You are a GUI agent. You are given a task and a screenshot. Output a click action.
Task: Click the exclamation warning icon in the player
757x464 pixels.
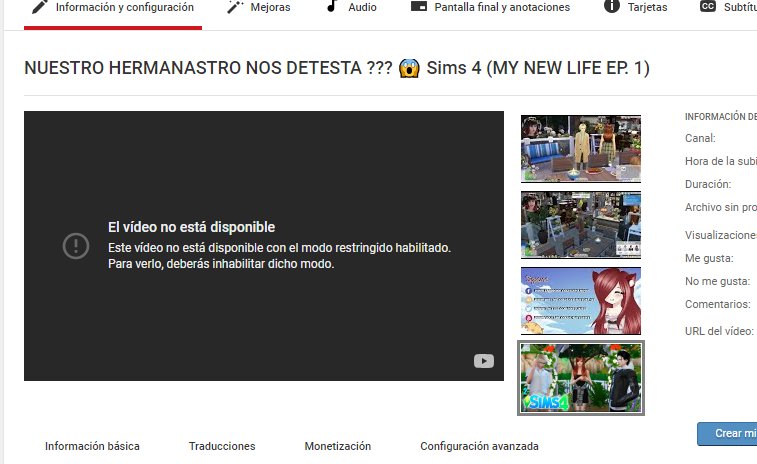[76, 246]
